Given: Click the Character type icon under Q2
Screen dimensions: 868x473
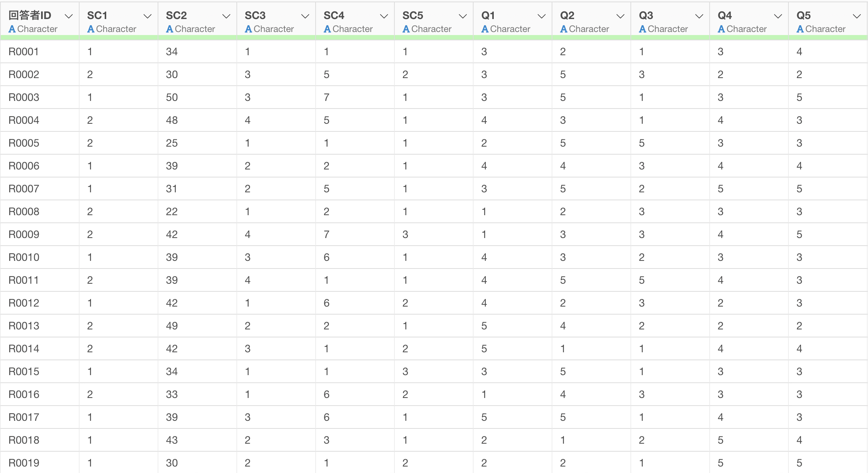Looking at the screenshot, I should coord(563,29).
